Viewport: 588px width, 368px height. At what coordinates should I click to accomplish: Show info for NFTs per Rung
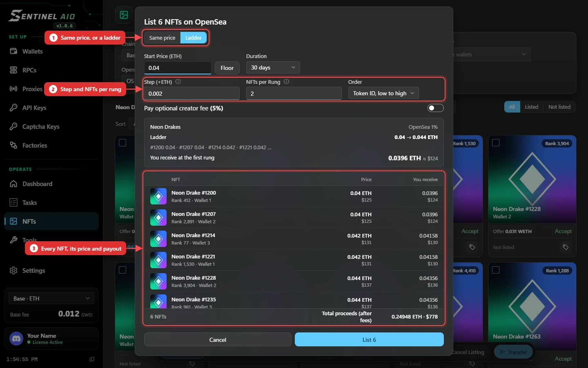tap(286, 81)
